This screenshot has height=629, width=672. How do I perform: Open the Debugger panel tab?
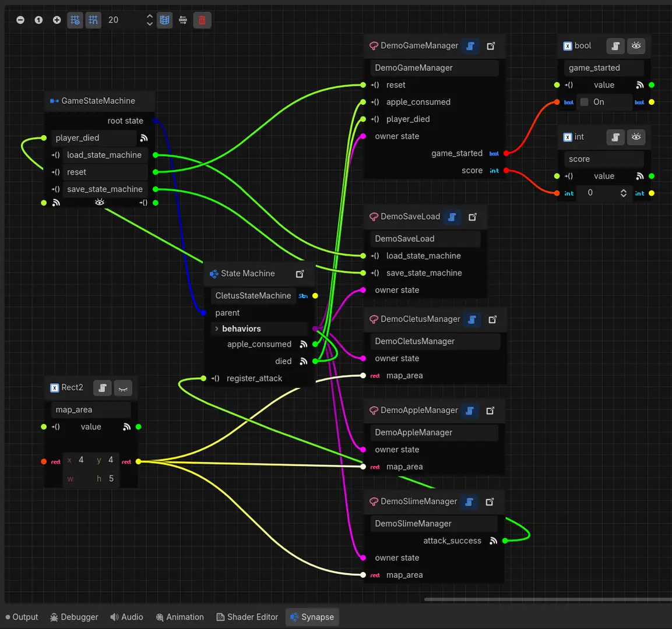coord(74,617)
